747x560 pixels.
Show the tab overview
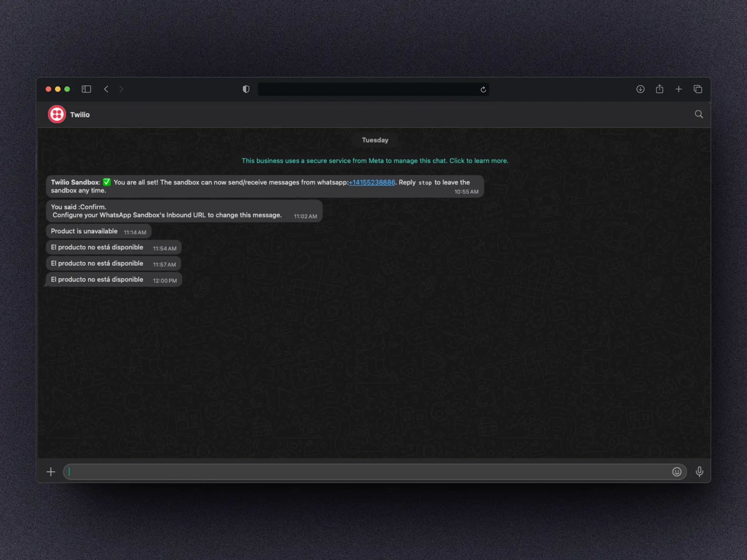pos(698,89)
